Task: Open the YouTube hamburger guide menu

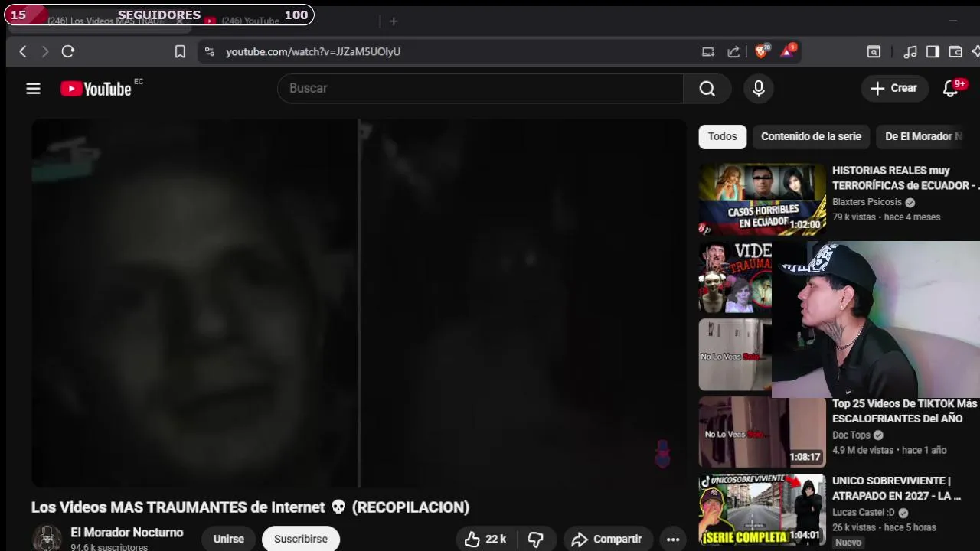Action: pos(33,89)
